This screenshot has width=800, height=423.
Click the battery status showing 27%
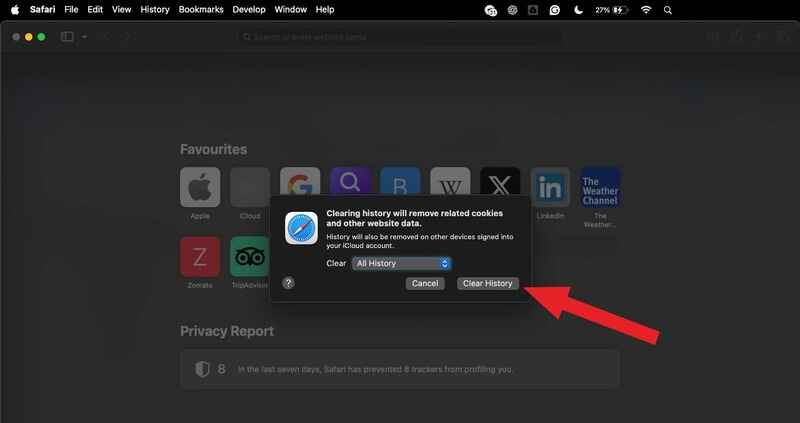(611, 10)
